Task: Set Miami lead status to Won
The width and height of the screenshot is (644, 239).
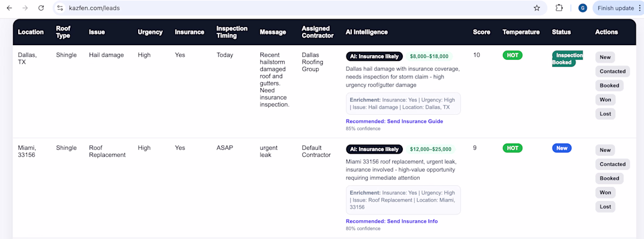Action: (605, 193)
